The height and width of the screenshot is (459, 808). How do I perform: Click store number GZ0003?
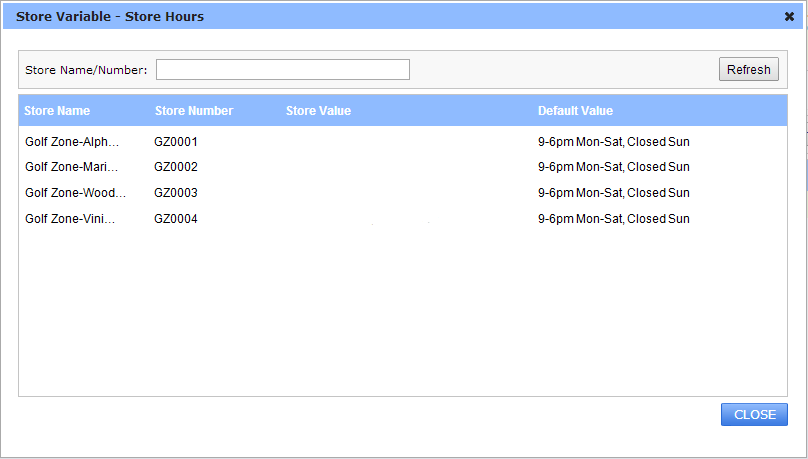click(x=176, y=193)
